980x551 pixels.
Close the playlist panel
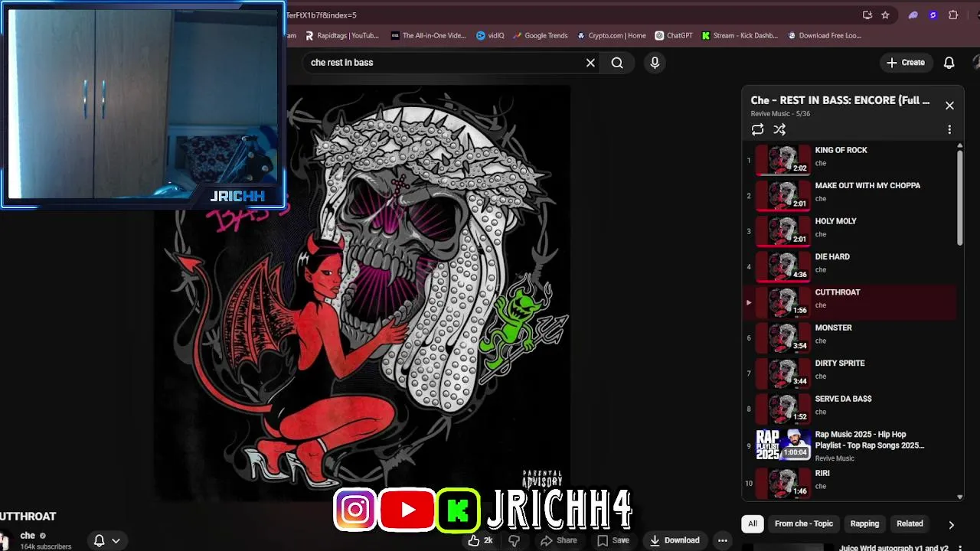coord(949,106)
